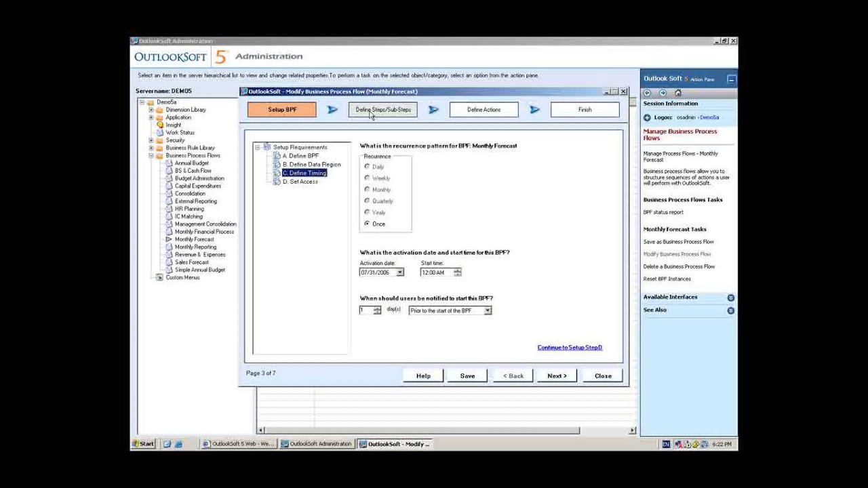868x488 pixels.
Task: Open the Activation date dropdown
Action: pyautogui.click(x=400, y=272)
